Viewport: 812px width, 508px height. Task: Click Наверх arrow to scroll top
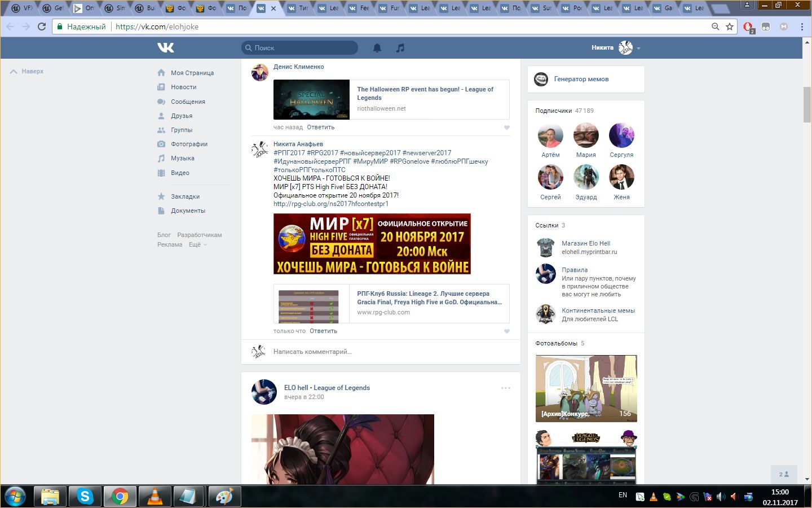[27, 72]
